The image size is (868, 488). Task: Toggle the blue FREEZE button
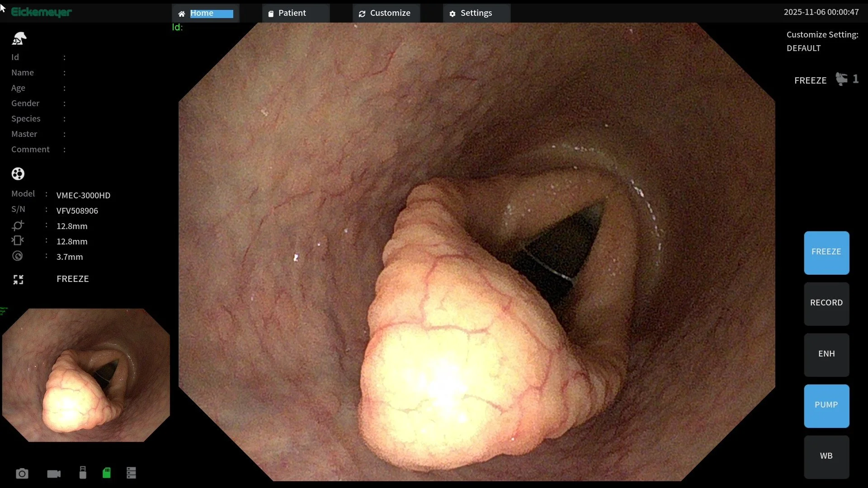(x=826, y=253)
